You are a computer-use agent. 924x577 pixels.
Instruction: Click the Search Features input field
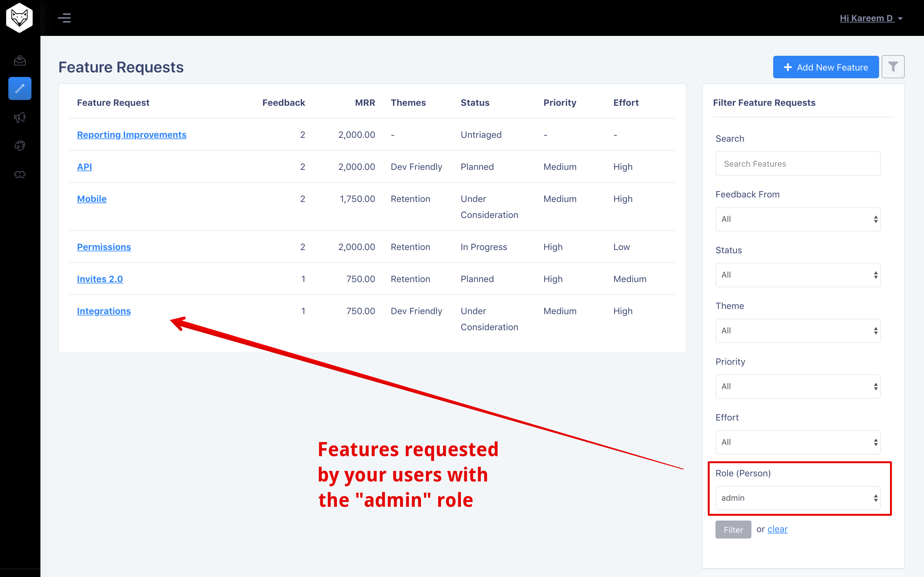[798, 163]
